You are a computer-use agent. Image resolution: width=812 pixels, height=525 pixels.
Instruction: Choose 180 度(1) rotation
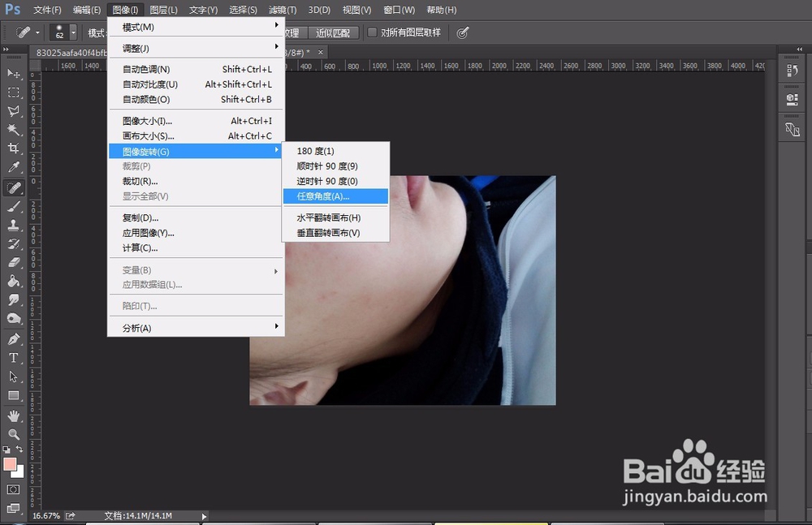point(335,151)
